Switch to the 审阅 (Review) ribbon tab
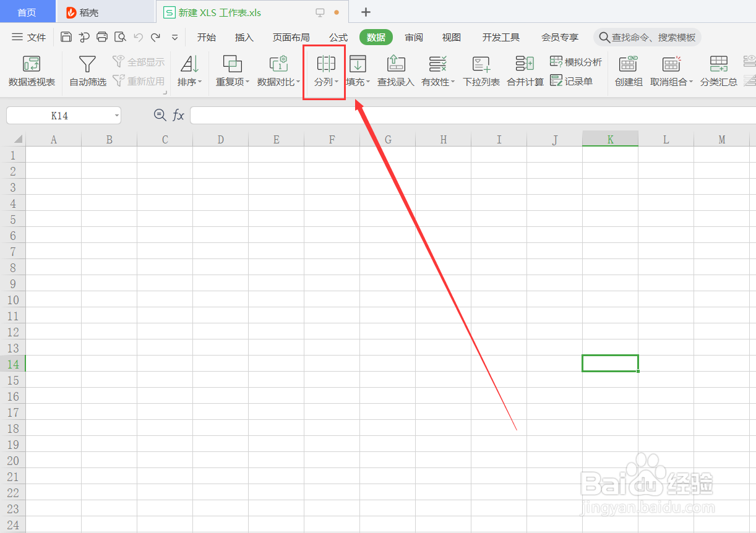756x533 pixels. pos(413,37)
